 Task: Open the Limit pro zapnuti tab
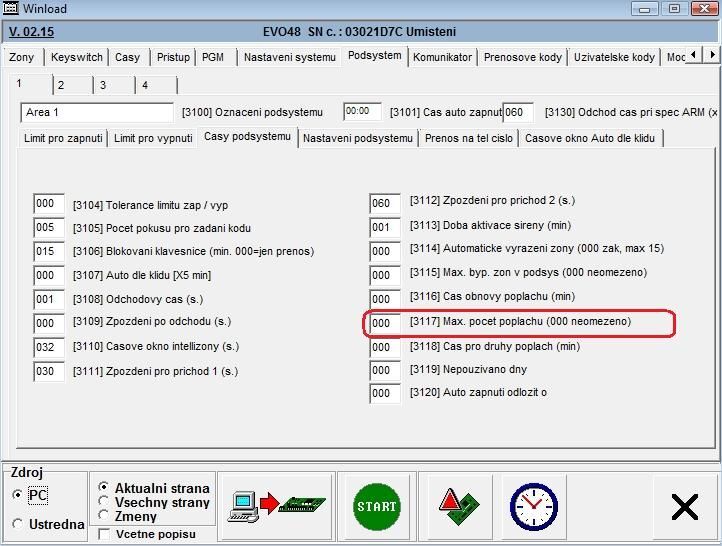(63, 138)
